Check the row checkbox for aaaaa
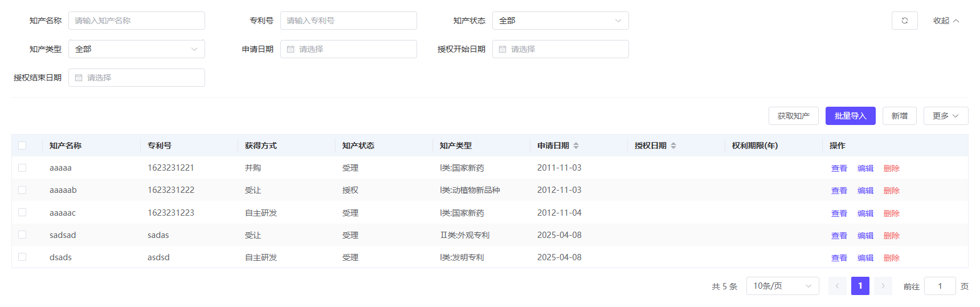 [x=22, y=168]
